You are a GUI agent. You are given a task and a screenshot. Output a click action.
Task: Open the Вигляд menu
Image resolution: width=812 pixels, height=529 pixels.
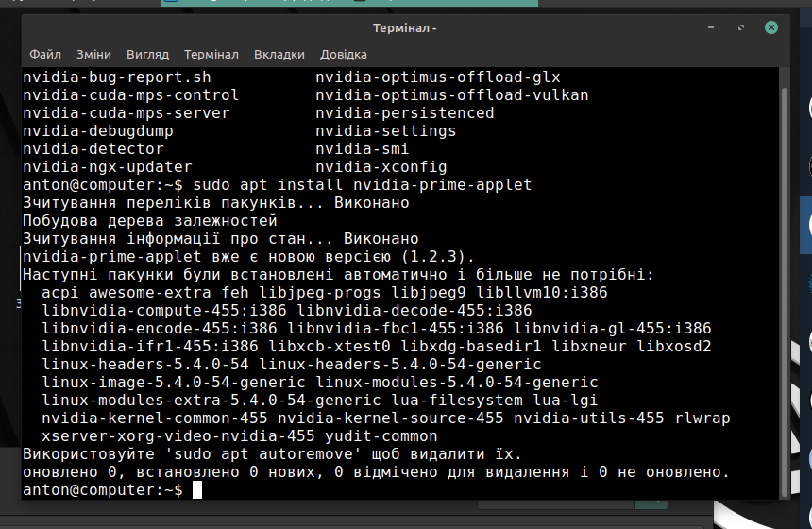click(147, 55)
